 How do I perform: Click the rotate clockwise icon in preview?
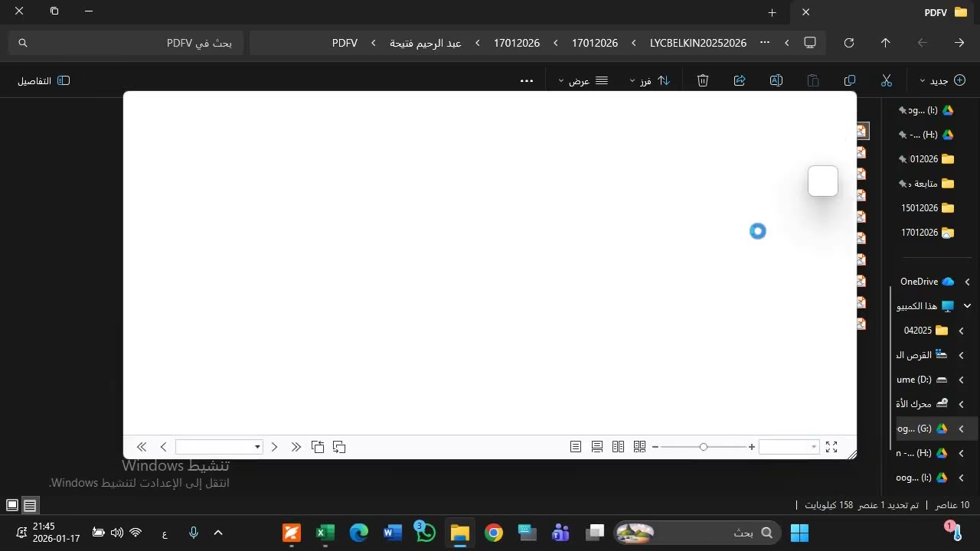339,447
